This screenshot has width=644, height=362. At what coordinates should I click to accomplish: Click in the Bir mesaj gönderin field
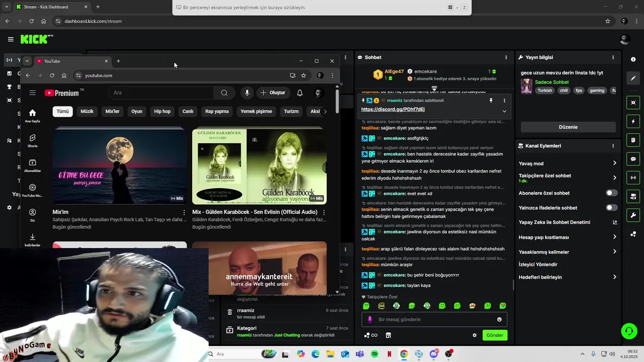pos(435,319)
